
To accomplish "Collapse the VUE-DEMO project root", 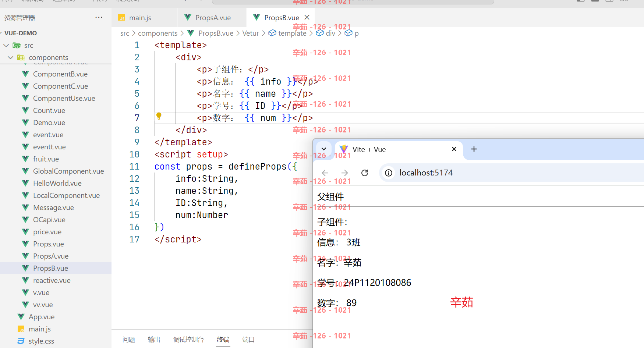I will 21,33.
